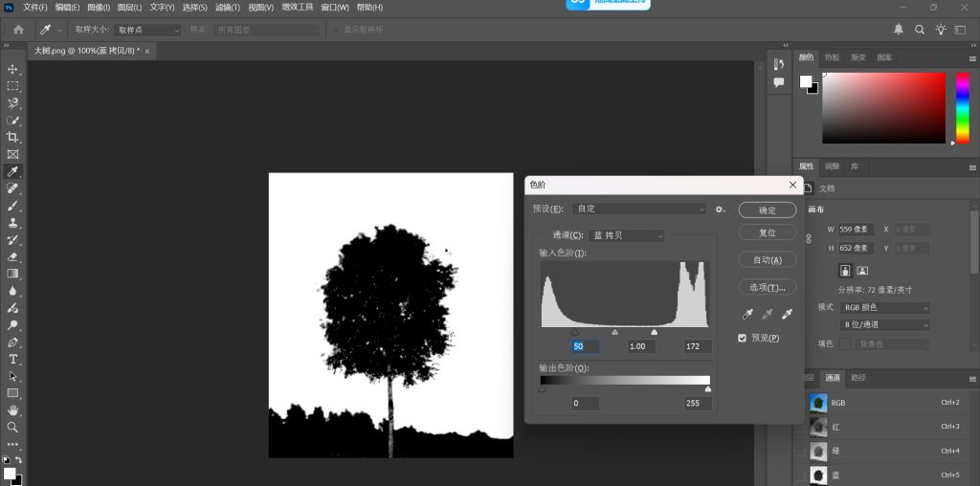Pick the black point eyedropper in Levels
This screenshot has height=486, width=980.
pyautogui.click(x=746, y=314)
